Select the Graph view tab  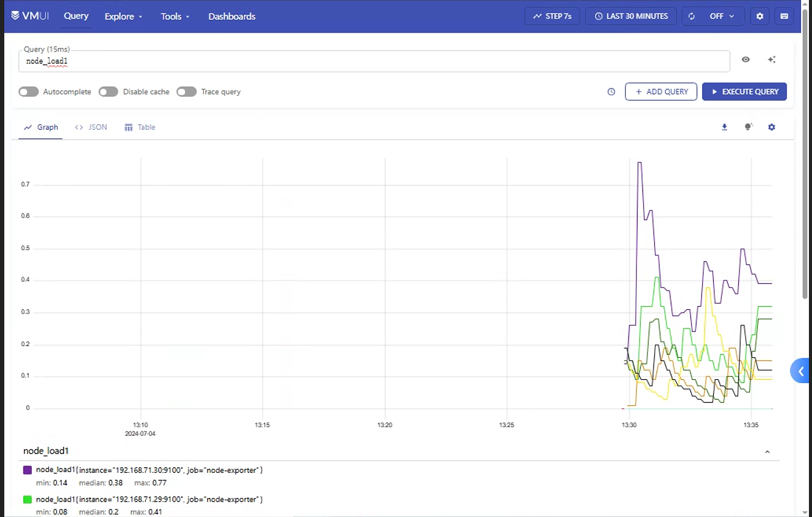pos(41,127)
